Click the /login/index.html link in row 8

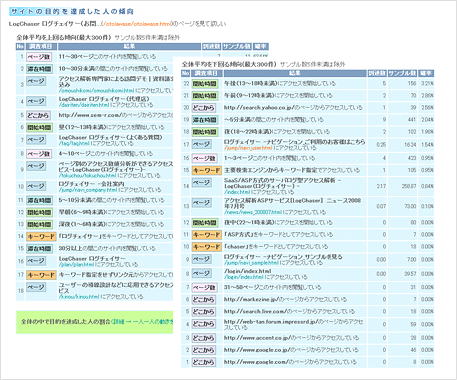[x=244, y=277]
